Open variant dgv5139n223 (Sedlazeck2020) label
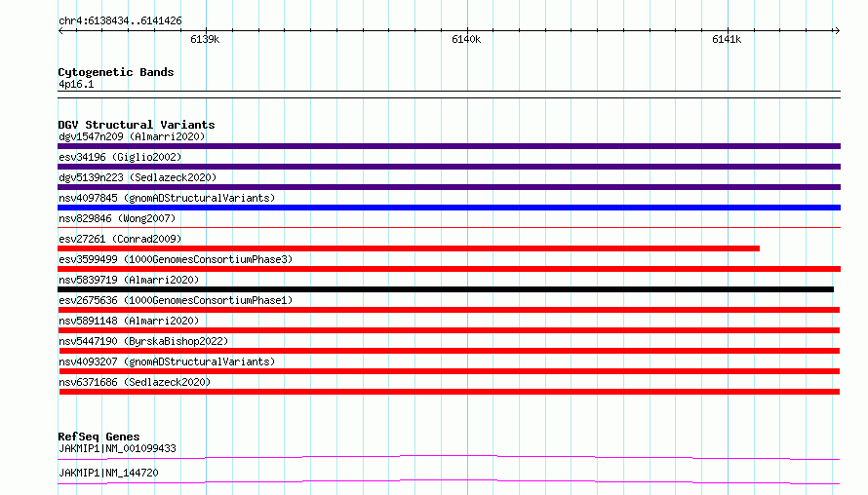The width and height of the screenshot is (868, 495). click(x=138, y=177)
